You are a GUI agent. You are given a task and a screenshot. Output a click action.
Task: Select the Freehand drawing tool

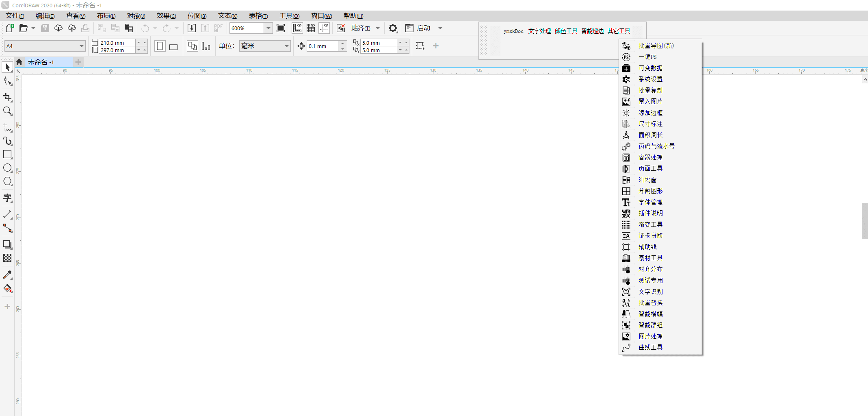click(x=7, y=128)
